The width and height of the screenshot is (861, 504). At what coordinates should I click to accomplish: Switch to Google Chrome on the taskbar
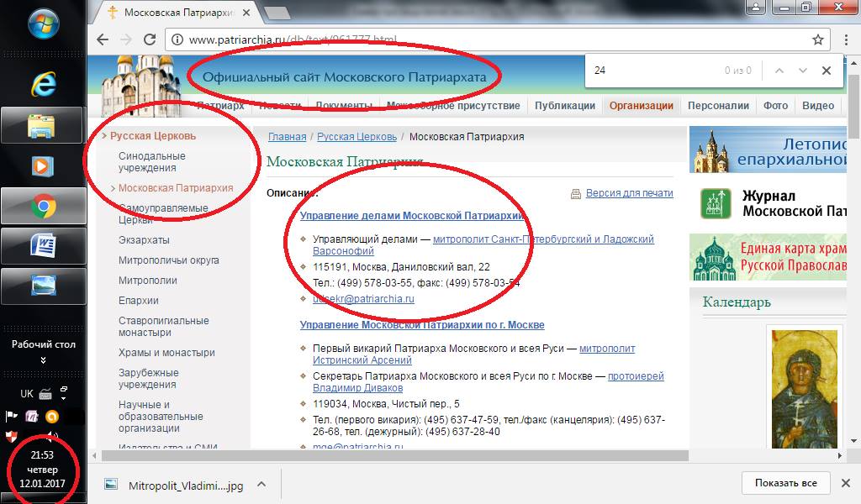click(44, 206)
